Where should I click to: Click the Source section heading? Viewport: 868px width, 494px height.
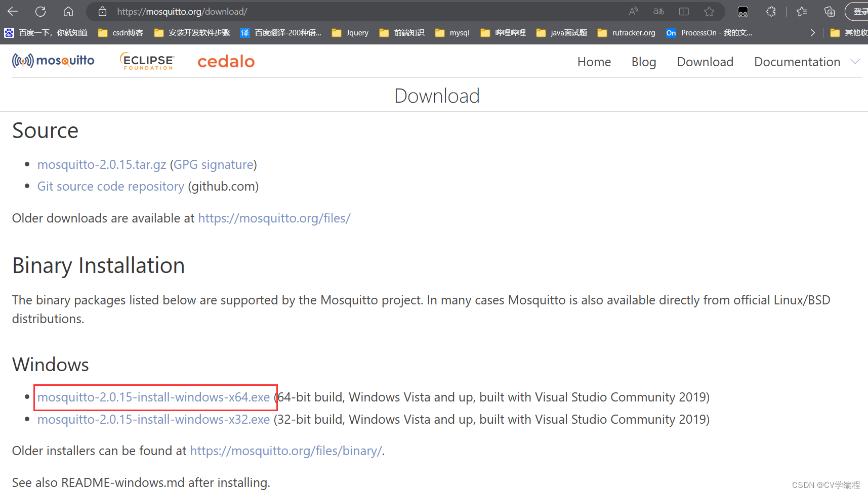[45, 130]
